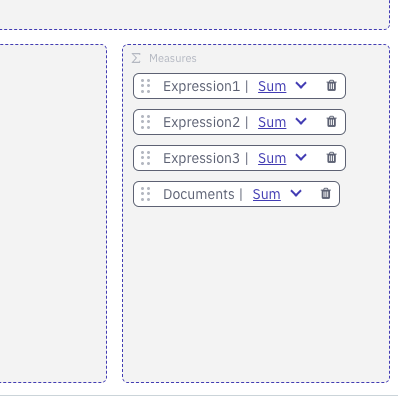Click the trash icon for Expression3

[x=331, y=158]
